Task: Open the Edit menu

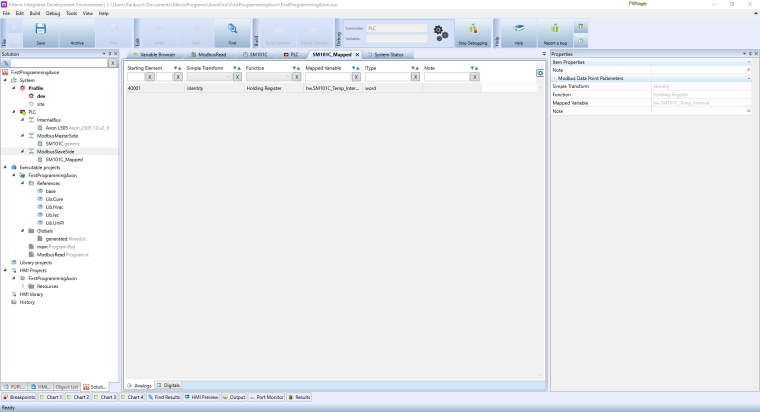Action: [20, 13]
